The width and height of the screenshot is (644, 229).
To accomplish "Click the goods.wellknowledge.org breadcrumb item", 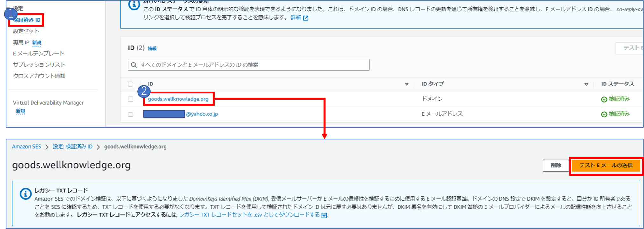I will point(135,147).
